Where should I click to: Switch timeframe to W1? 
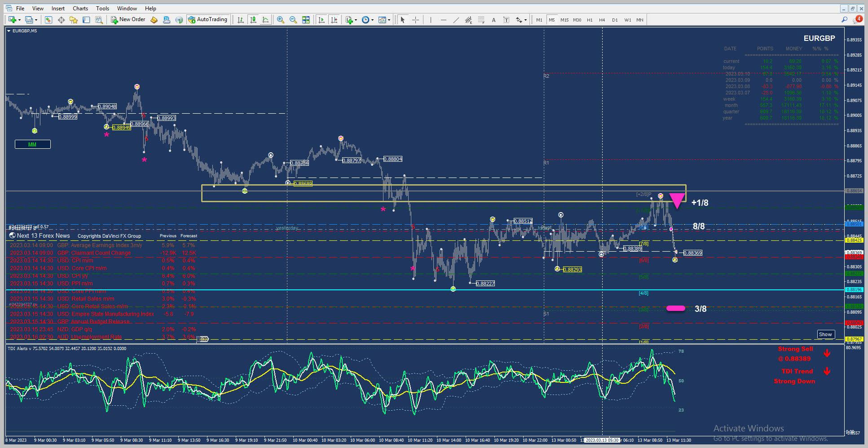point(627,20)
